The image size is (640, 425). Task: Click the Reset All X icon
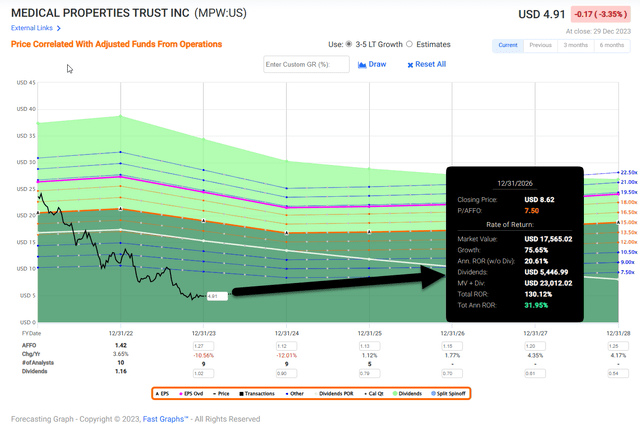410,65
